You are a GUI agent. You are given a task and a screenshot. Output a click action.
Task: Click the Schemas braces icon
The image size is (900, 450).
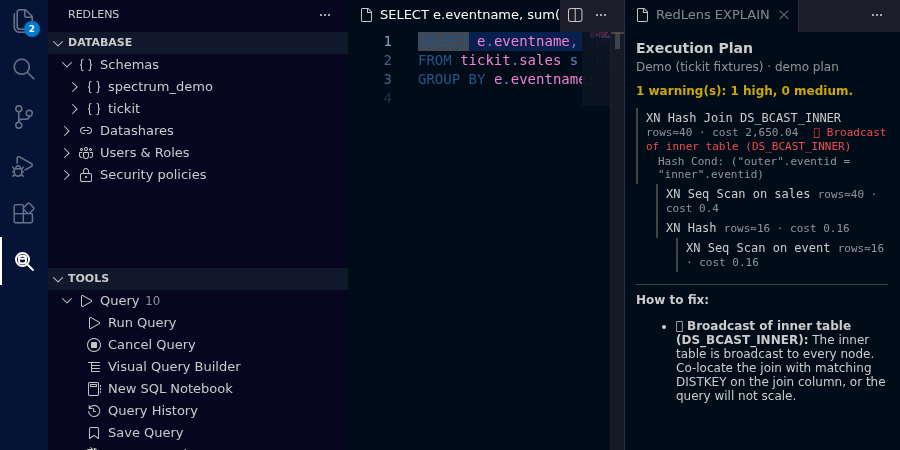tap(86, 65)
